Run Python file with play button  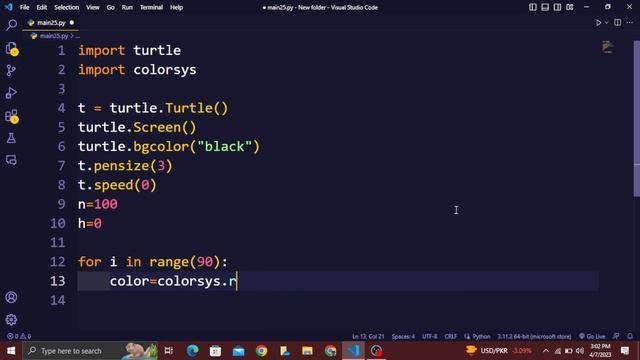coord(598,23)
